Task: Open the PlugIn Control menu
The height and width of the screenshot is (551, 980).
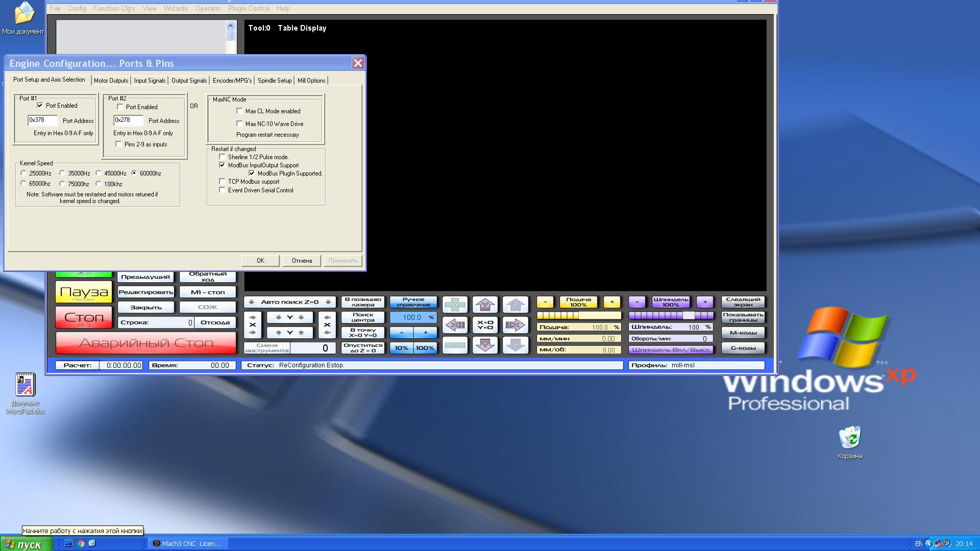Action: pos(248,8)
